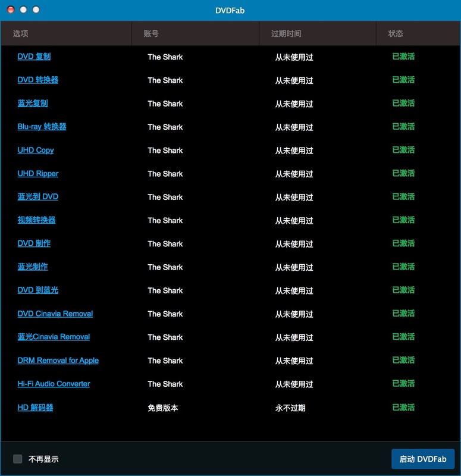
Task: Click 已激活 status in HD 解码器 row
Action: (x=403, y=407)
